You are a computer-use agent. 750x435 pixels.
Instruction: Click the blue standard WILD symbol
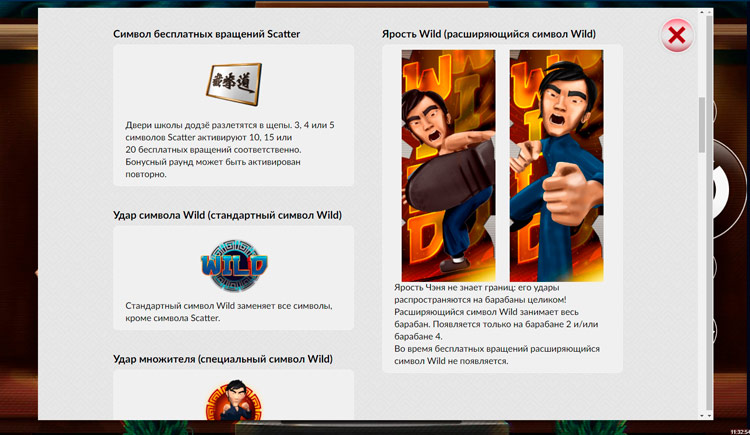233,265
